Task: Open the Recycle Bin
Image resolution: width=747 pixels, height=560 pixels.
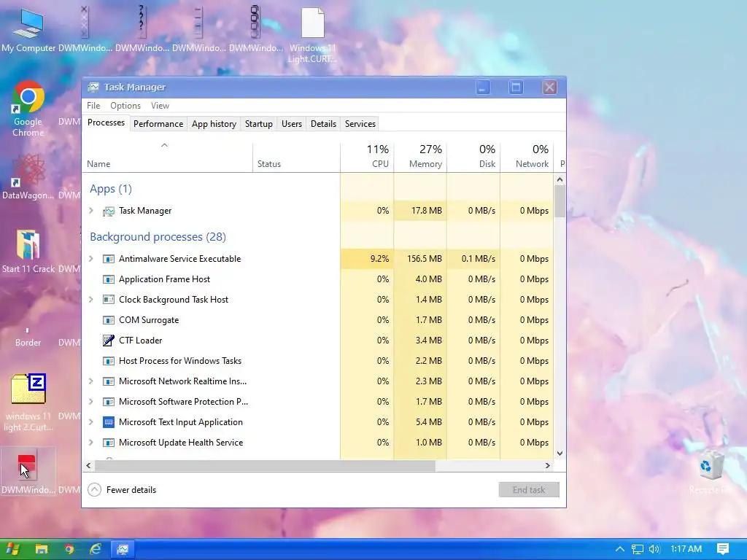Action: coord(711,471)
